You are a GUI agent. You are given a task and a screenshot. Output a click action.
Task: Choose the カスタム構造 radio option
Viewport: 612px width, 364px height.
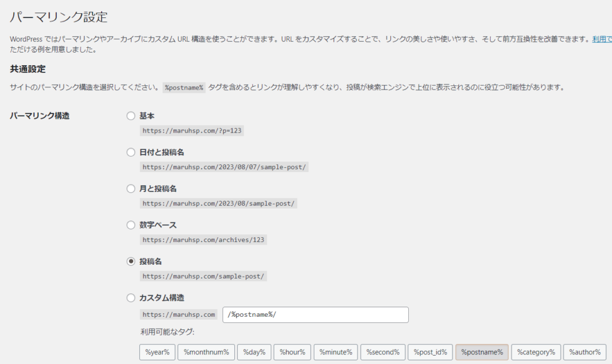pyautogui.click(x=131, y=298)
